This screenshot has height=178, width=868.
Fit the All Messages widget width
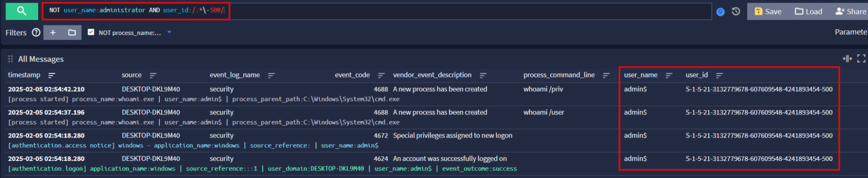(x=847, y=59)
